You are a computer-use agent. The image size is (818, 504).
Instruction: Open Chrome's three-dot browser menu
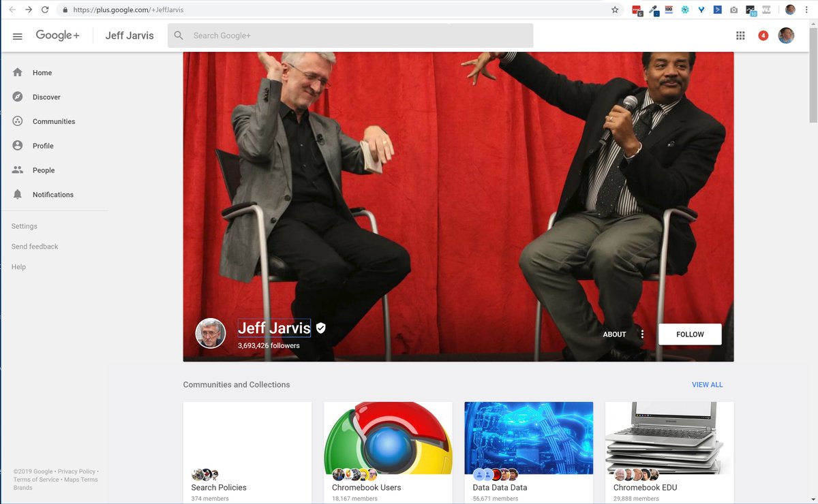pos(806,10)
